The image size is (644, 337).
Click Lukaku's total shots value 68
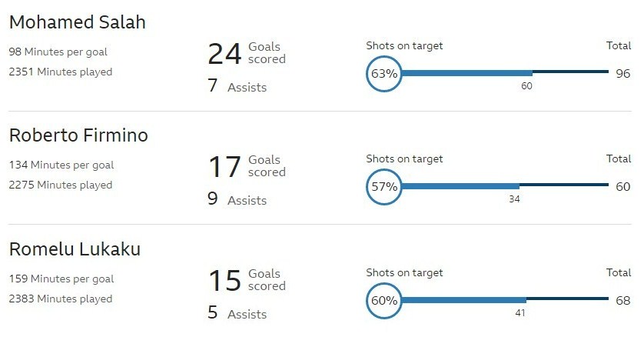tap(622, 300)
